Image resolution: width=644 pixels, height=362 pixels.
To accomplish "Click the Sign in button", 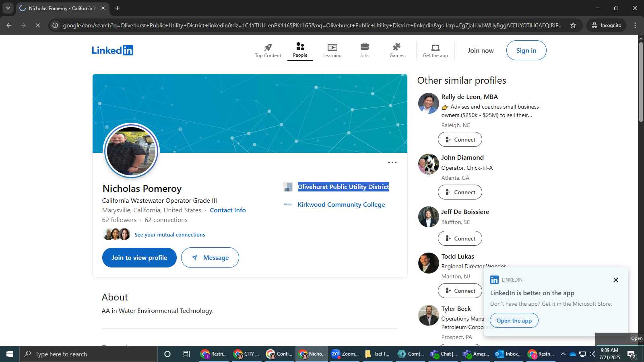I will point(526,50).
